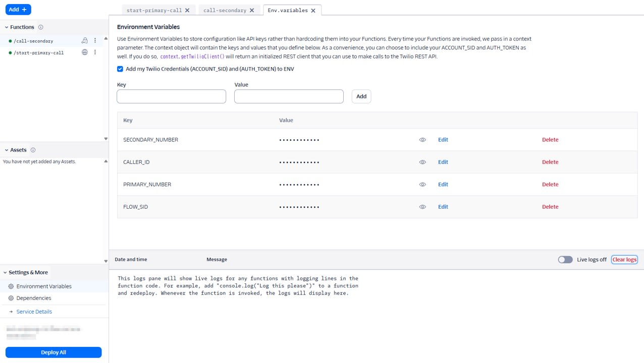
Task: Delete the CALLER_ID variable
Action: (x=550, y=162)
